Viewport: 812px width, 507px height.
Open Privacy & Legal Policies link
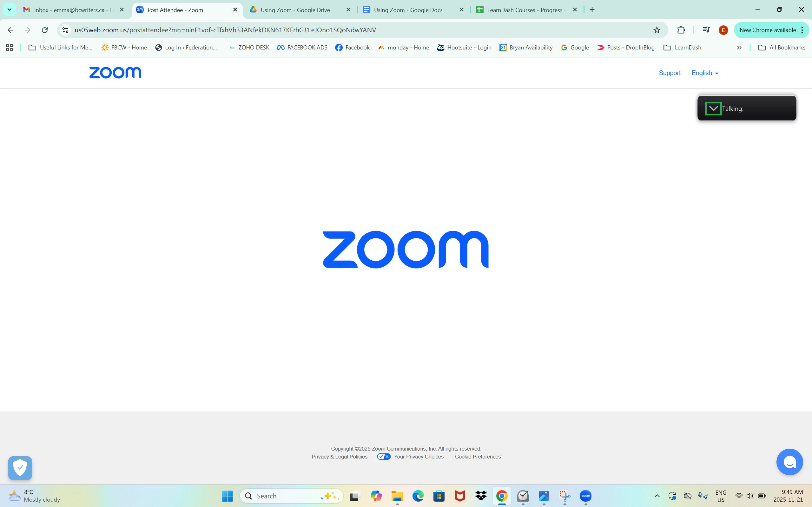point(339,457)
